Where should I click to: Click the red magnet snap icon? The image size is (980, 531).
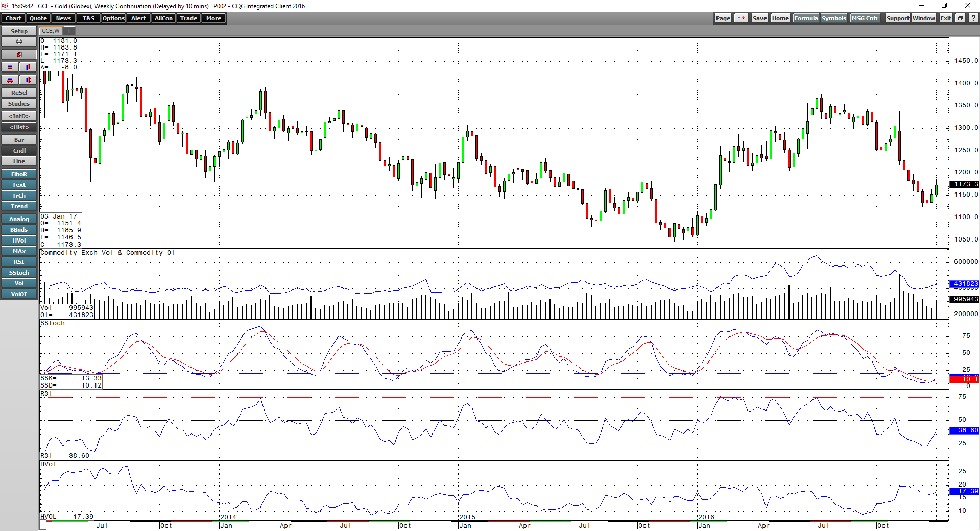point(19,55)
